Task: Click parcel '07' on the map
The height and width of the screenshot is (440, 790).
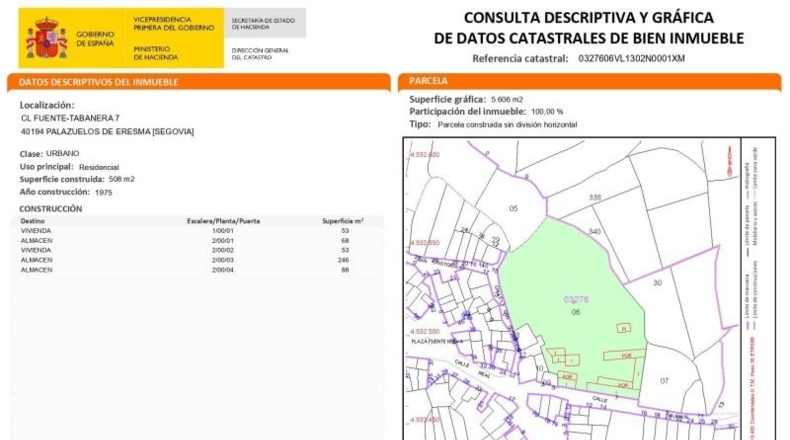Action: [x=664, y=381]
